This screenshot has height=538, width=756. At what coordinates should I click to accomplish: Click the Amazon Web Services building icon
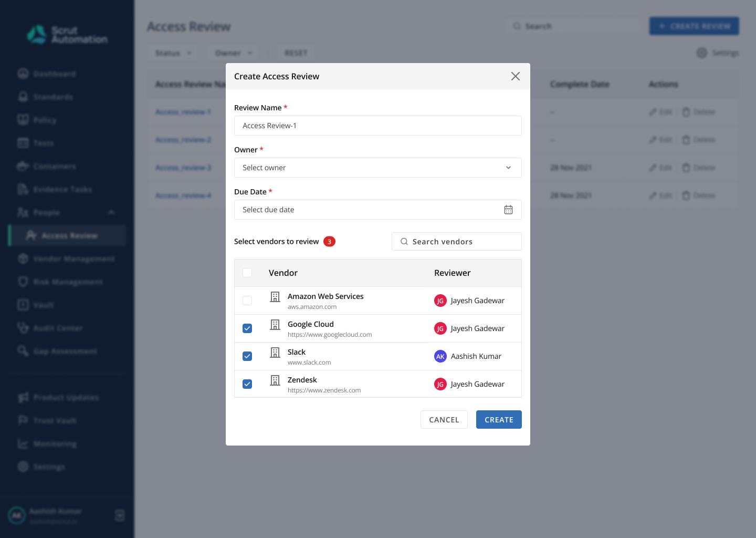(275, 297)
